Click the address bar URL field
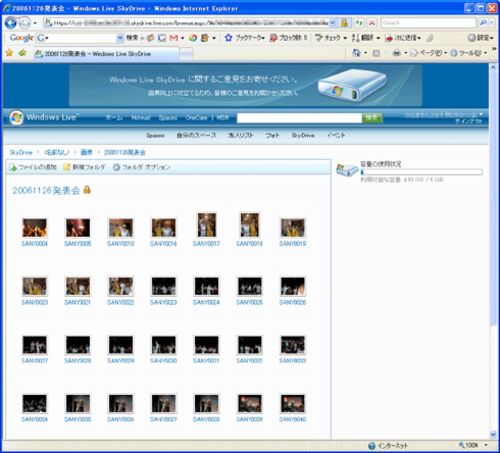Image resolution: width=500 pixels, height=453 pixels. (x=187, y=23)
